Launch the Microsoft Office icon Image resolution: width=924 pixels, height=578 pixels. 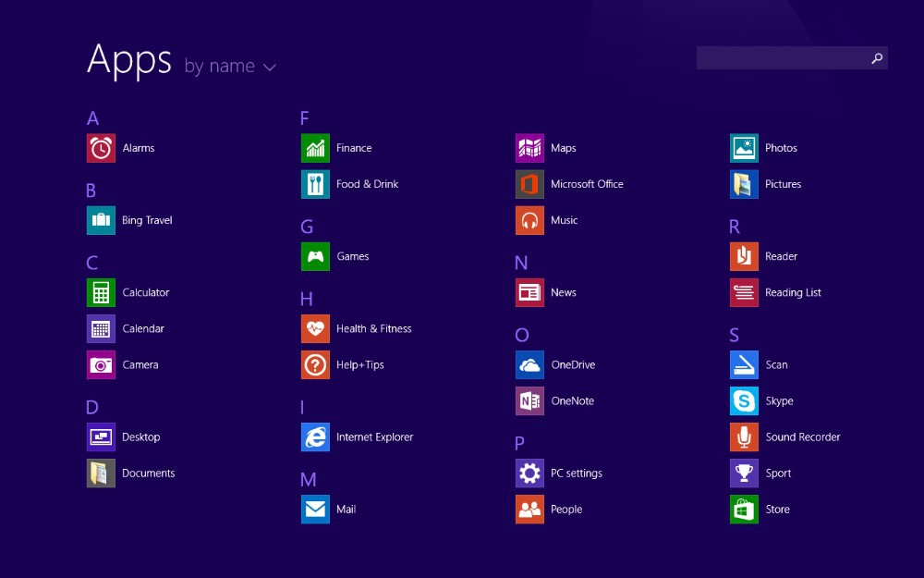(529, 184)
